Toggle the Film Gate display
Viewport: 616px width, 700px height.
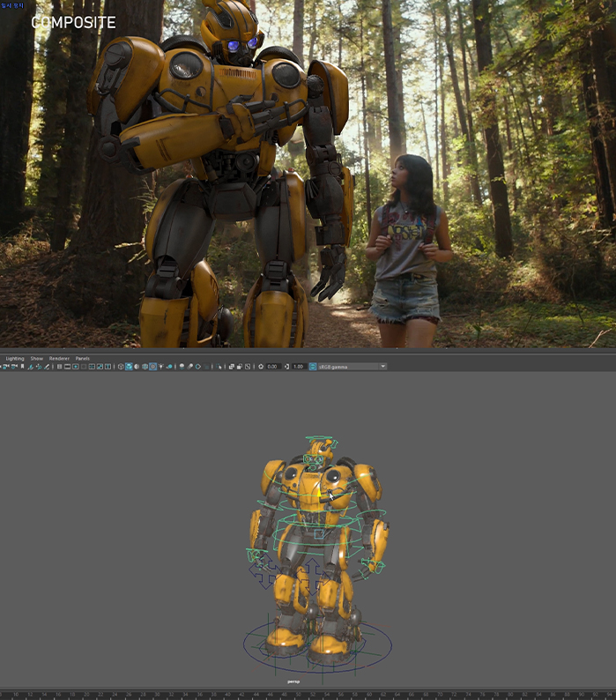[67, 367]
